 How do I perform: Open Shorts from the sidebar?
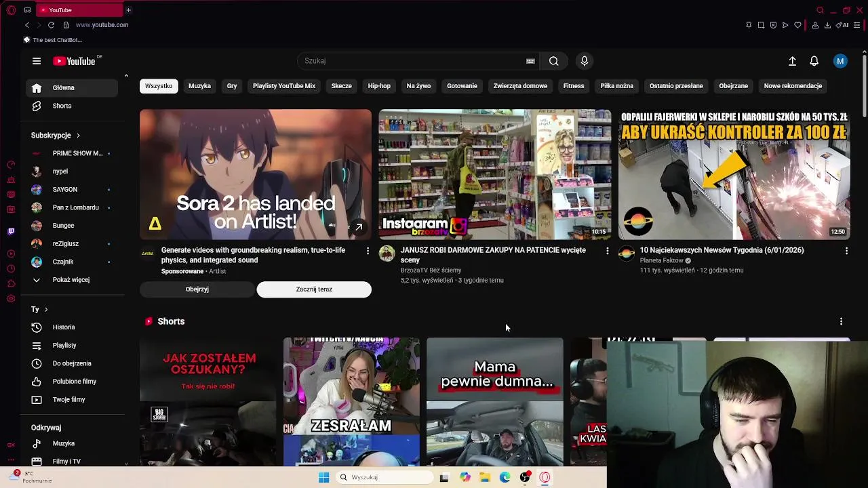[x=72, y=106]
